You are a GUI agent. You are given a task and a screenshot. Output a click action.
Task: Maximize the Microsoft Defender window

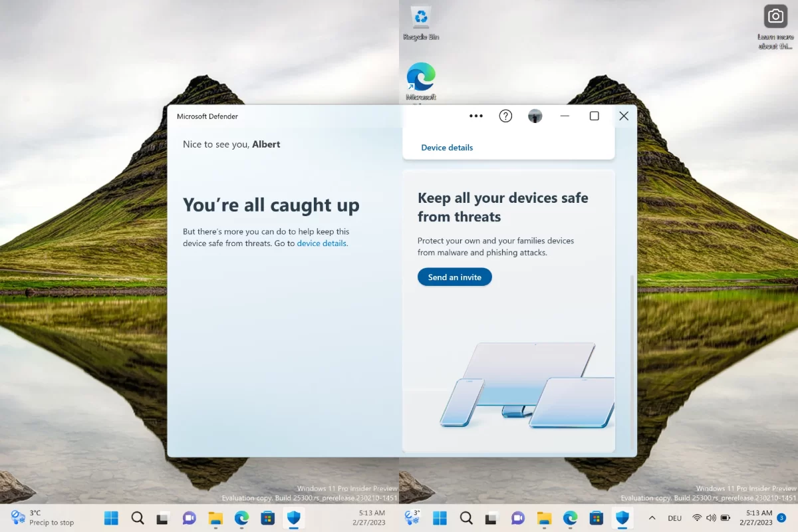point(595,116)
